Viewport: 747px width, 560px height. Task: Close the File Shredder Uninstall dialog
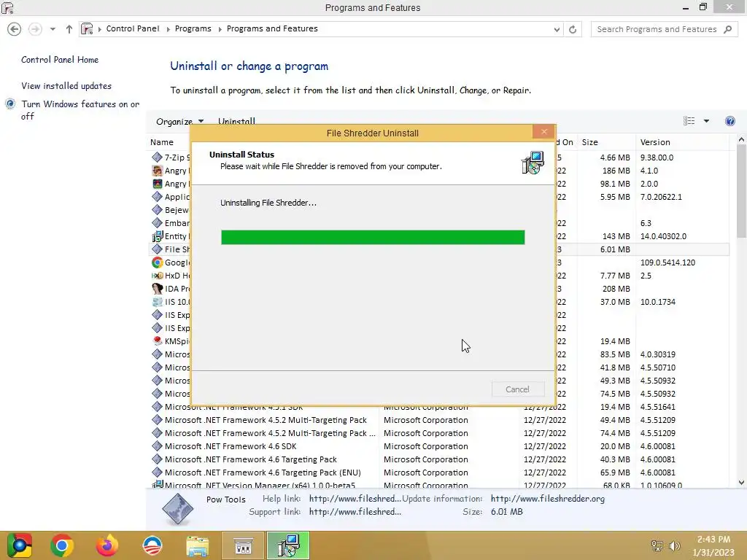pos(544,132)
